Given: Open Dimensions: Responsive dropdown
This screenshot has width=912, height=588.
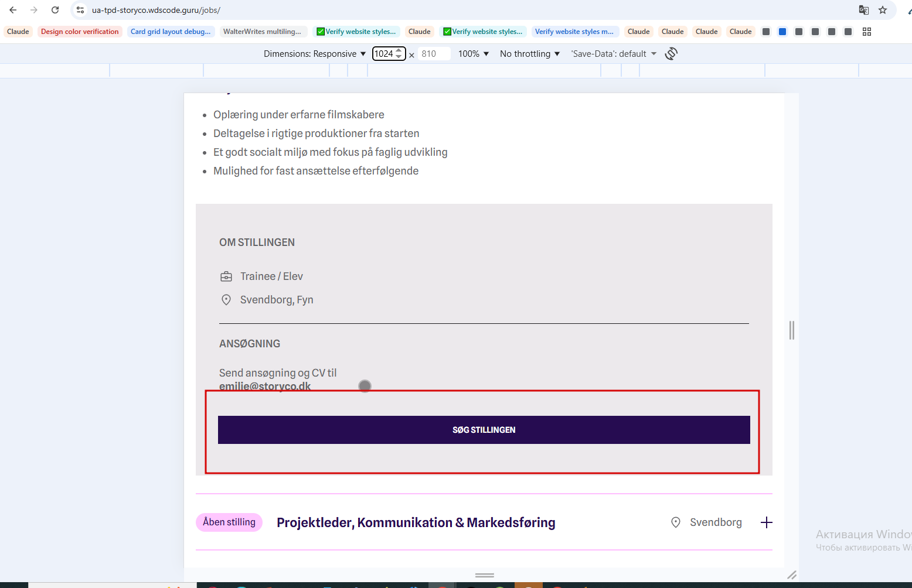Looking at the screenshot, I should point(315,54).
